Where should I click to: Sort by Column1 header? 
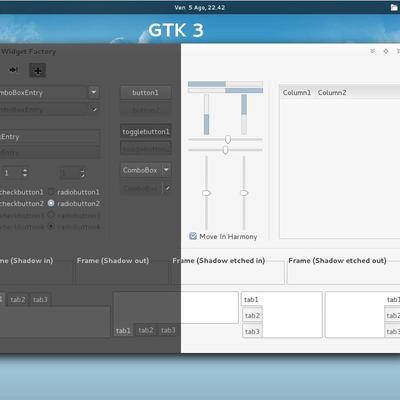pos(297,92)
